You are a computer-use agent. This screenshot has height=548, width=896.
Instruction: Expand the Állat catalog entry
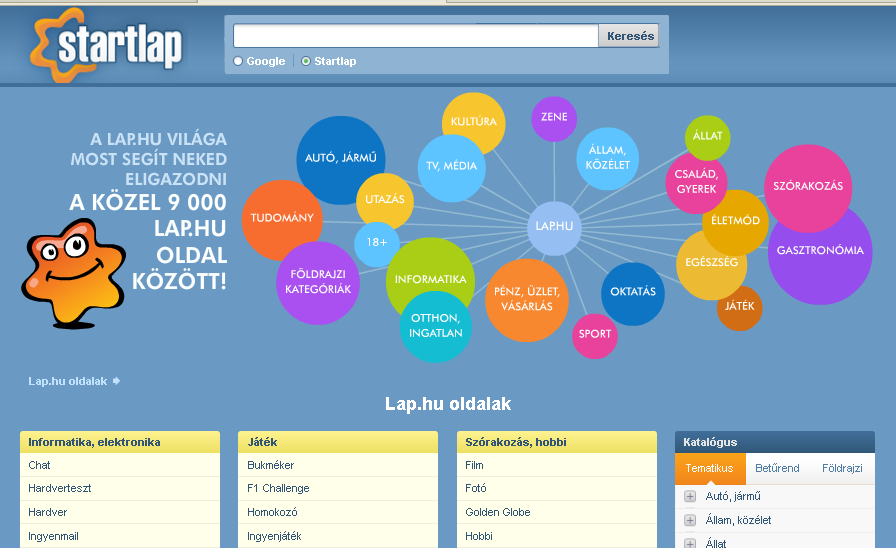click(690, 543)
